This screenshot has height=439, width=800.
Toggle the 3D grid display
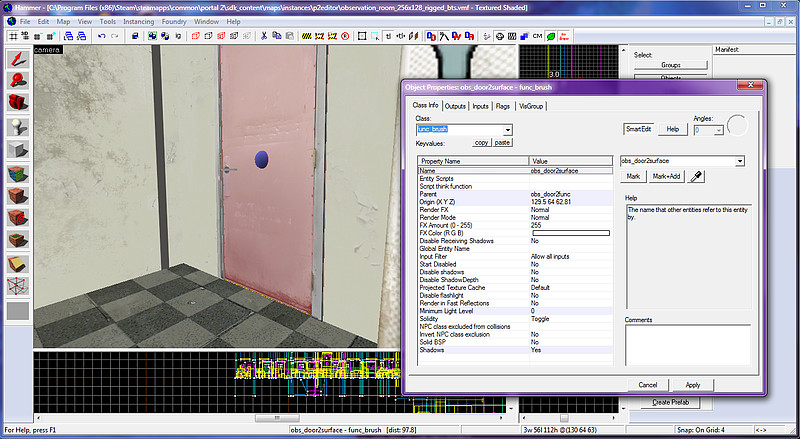point(25,36)
